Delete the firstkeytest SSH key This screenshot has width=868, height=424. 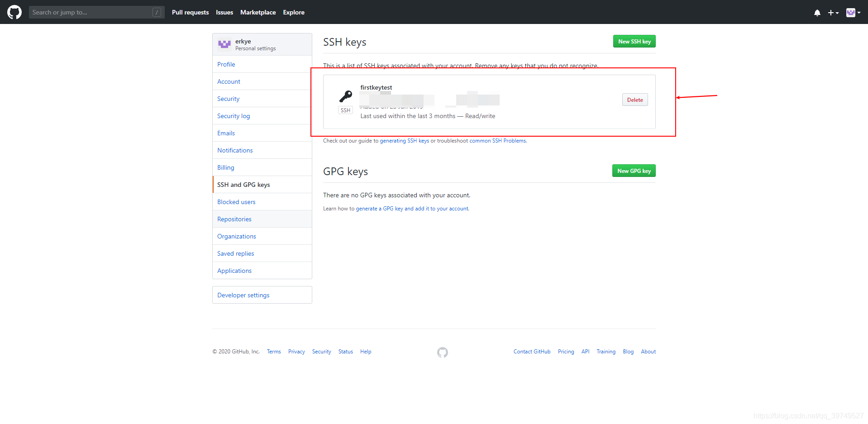coord(635,100)
